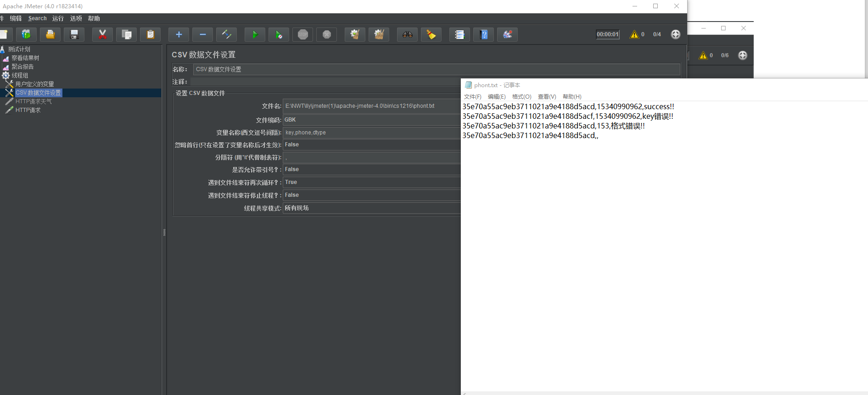Open the JMeter 帮助 menu
Viewport: 868px width, 395px height.
point(94,18)
